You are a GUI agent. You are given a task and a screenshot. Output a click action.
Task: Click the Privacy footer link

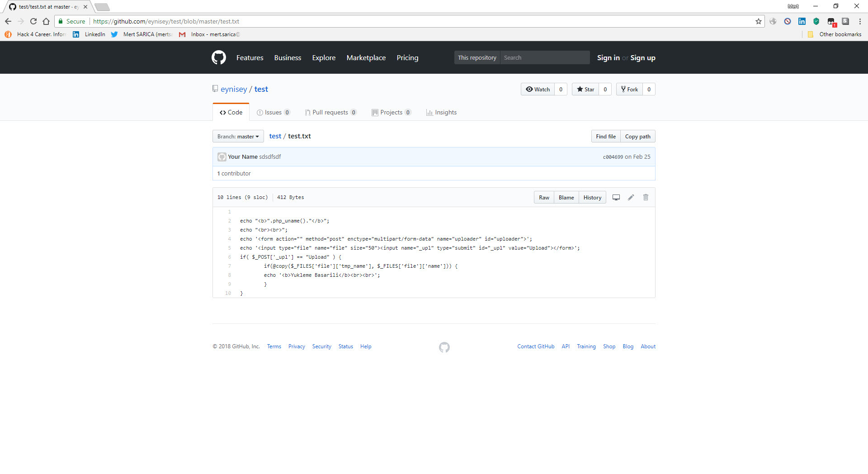pyautogui.click(x=297, y=346)
